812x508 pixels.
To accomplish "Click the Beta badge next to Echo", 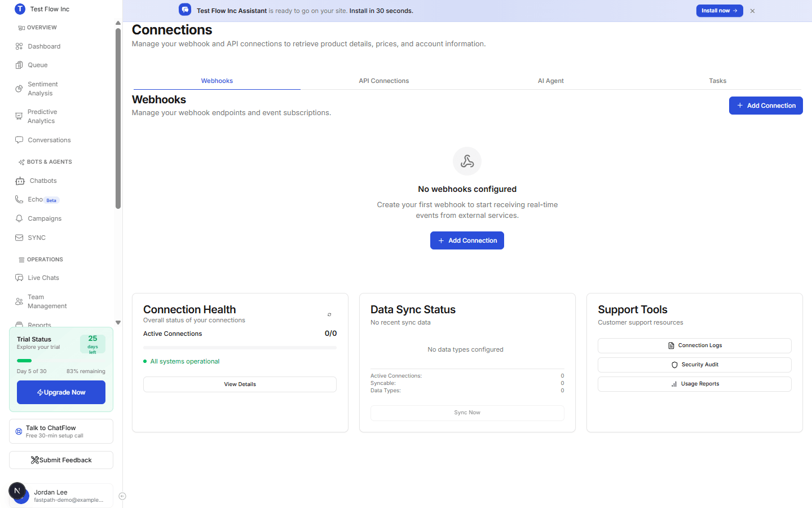I will [x=51, y=200].
